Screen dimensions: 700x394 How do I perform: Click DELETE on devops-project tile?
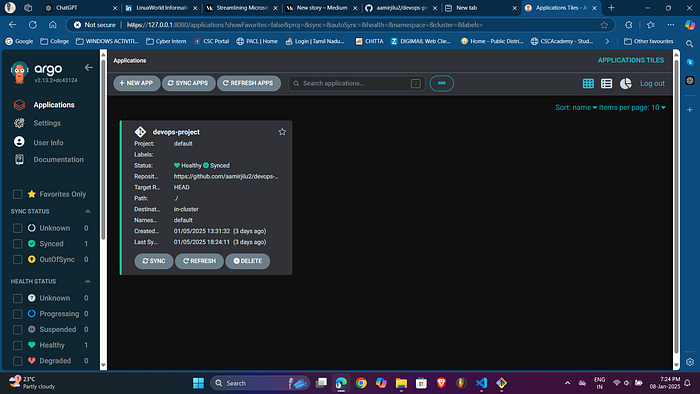(248, 261)
